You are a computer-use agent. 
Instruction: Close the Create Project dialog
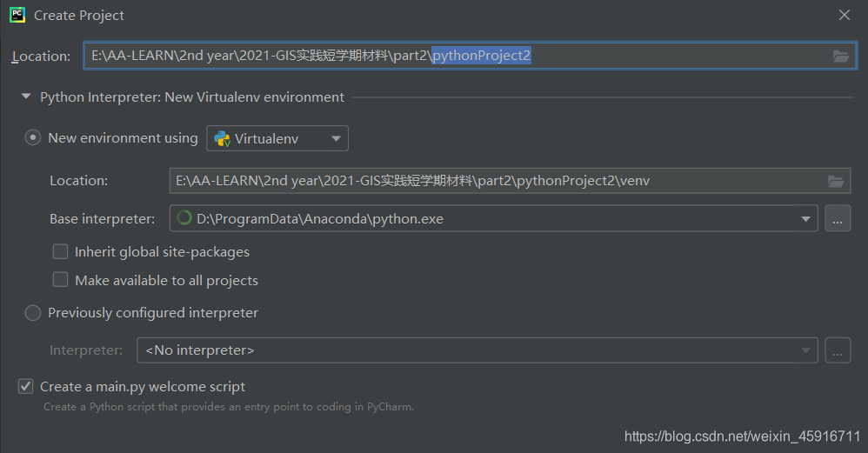(844, 15)
